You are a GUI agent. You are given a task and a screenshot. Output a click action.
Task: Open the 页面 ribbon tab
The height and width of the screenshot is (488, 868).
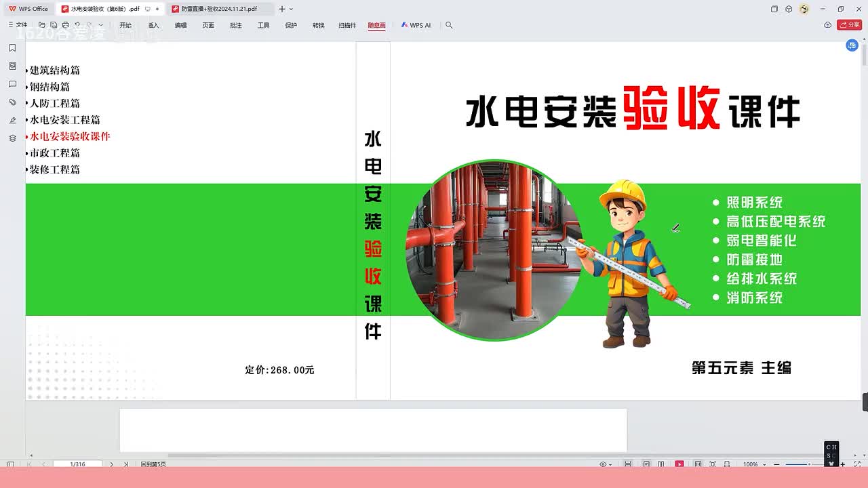point(208,25)
